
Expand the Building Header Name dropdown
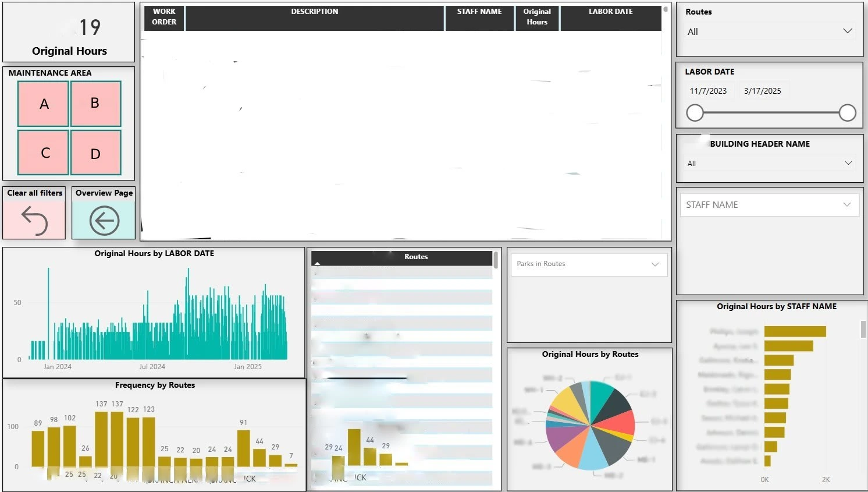click(769, 163)
